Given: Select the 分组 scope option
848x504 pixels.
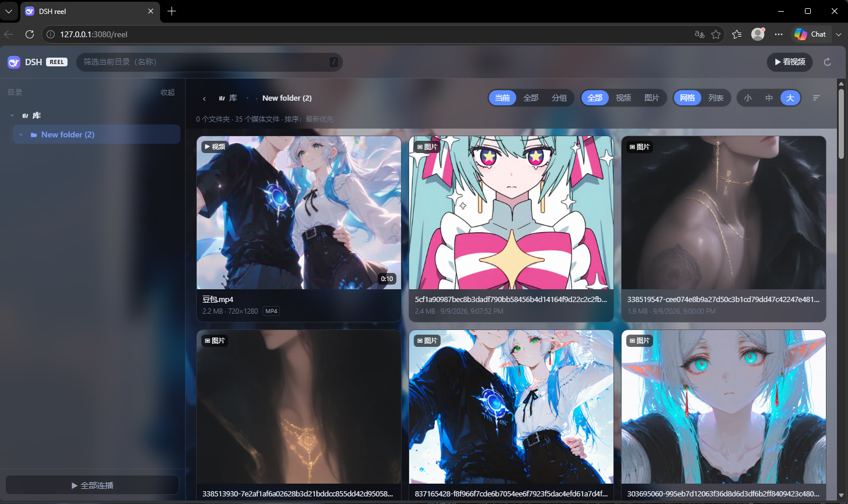Looking at the screenshot, I should click(x=559, y=98).
